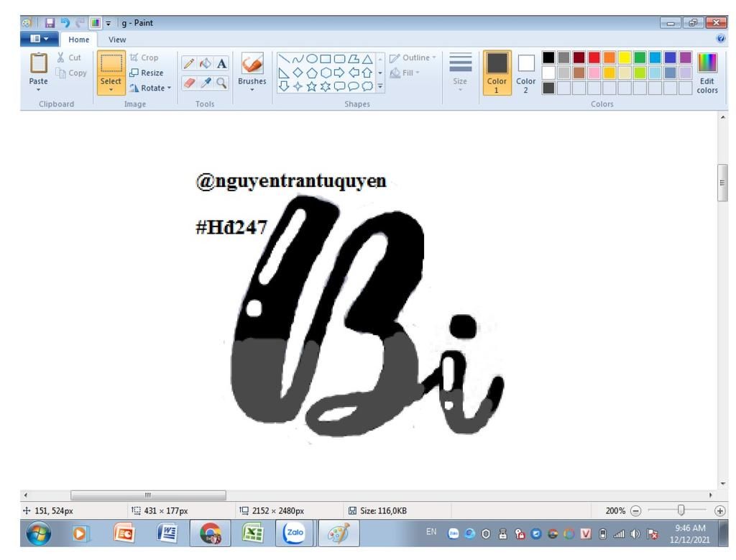
Task: Click the Redo arrow in title bar
Action: pos(80,22)
